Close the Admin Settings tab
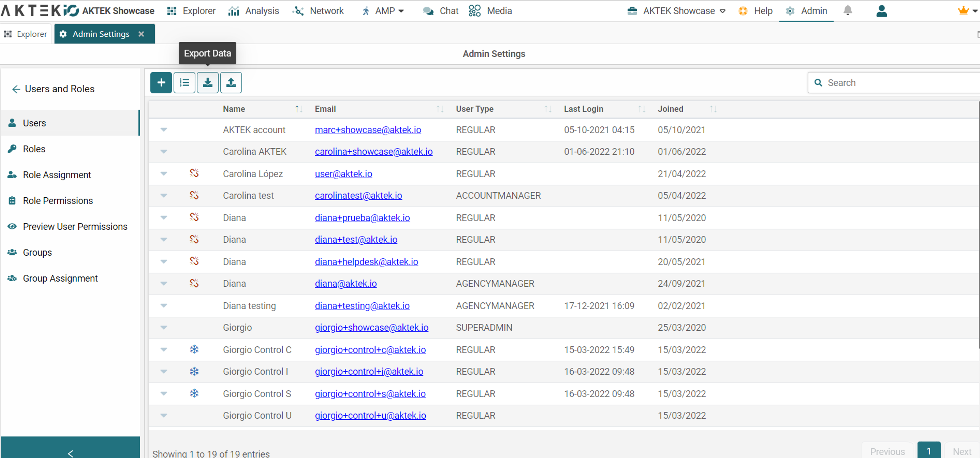This screenshot has height=458, width=980. tap(141, 34)
